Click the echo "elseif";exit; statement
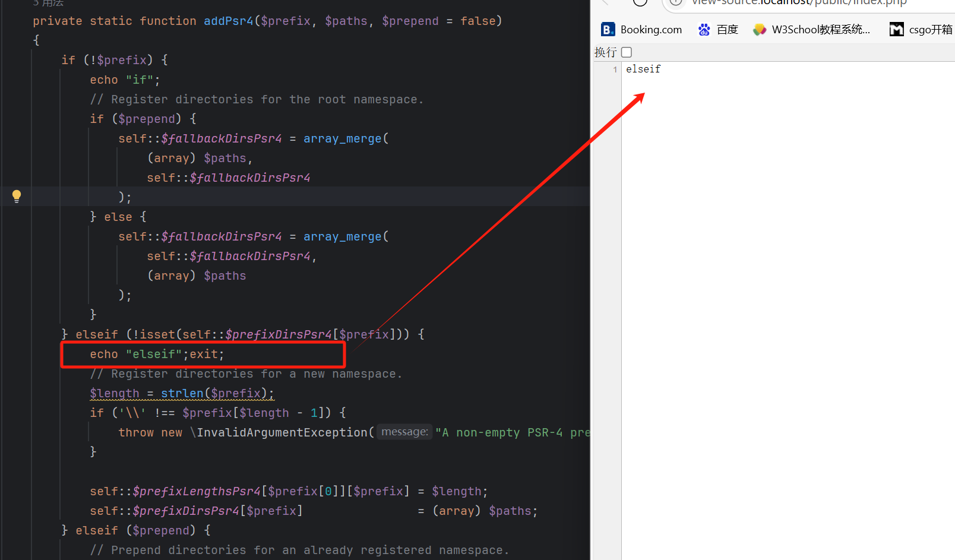 point(157,354)
